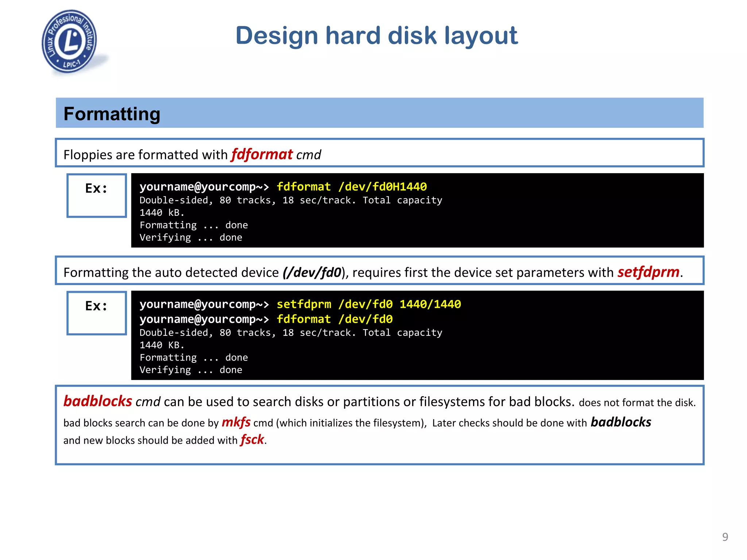Click the bold '(/dev/fd0)' device text
Image resolution: width=747 pixels, height=560 pixels.
313,273
